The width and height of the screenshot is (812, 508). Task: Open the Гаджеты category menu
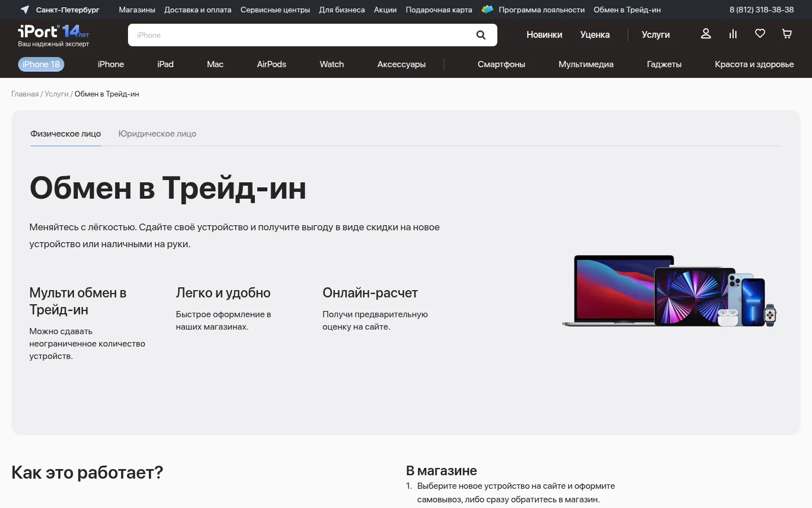(664, 64)
